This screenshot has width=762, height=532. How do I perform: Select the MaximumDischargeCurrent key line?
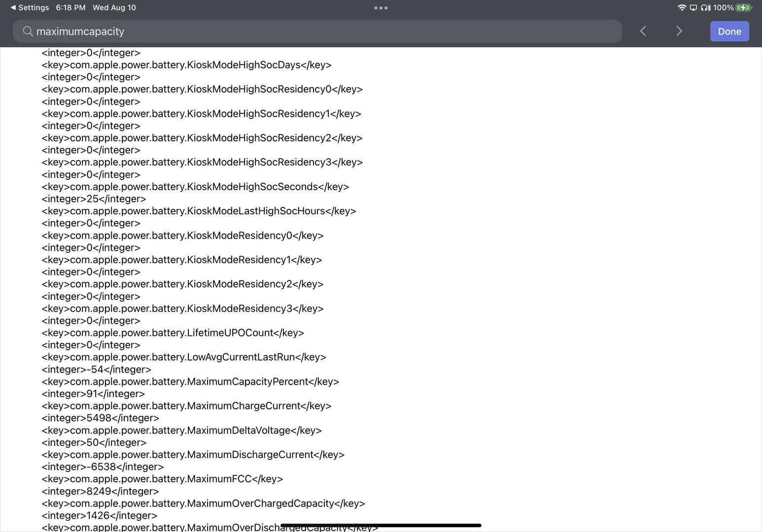click(193, 455)
